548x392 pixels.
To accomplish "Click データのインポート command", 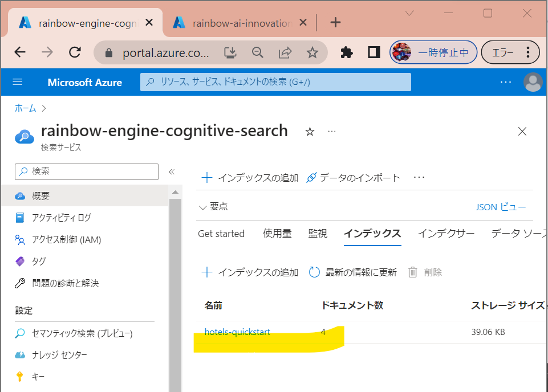I will click(353, 178).
